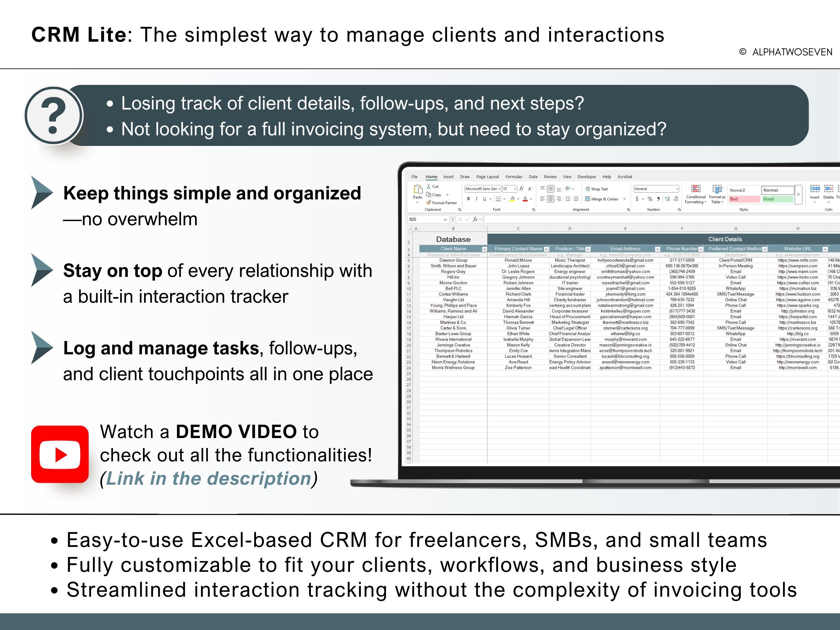Open the Client Name column filter arrow
Image resolution: width=840 pixels, height=630 pixels.
coord(484,249)
